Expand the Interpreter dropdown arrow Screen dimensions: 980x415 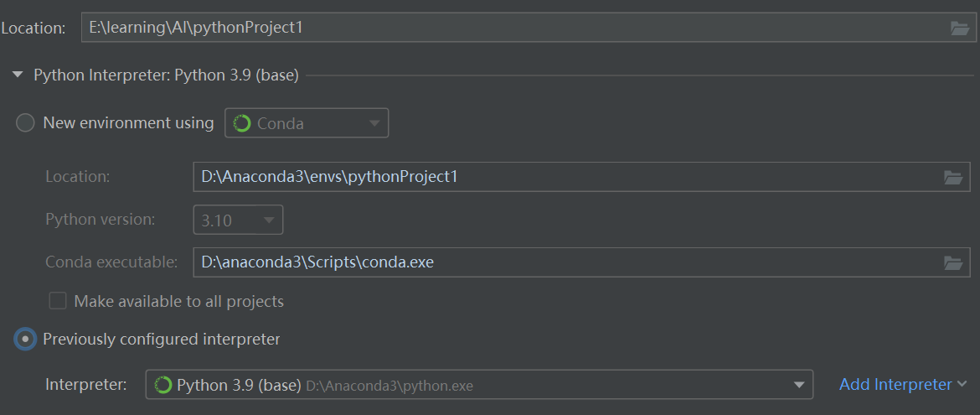tap(798, 385)
